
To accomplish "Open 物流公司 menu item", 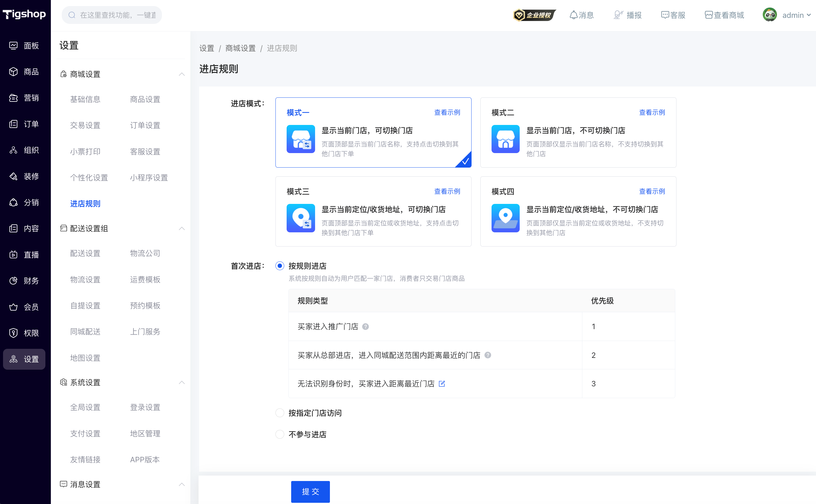I will click(x=145, y=253).
